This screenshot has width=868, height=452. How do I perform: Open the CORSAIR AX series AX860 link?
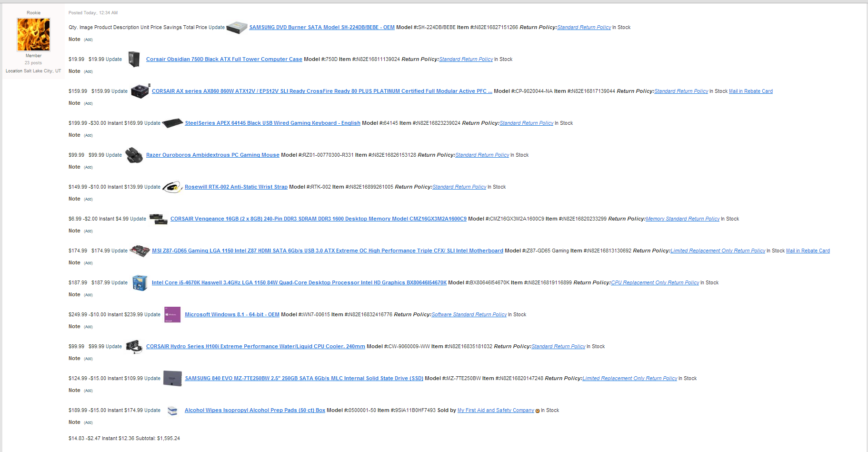[322, 91]
